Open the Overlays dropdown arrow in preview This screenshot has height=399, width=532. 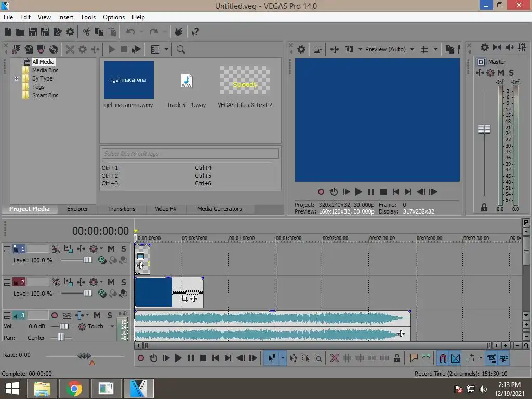[x=436, y=49]
